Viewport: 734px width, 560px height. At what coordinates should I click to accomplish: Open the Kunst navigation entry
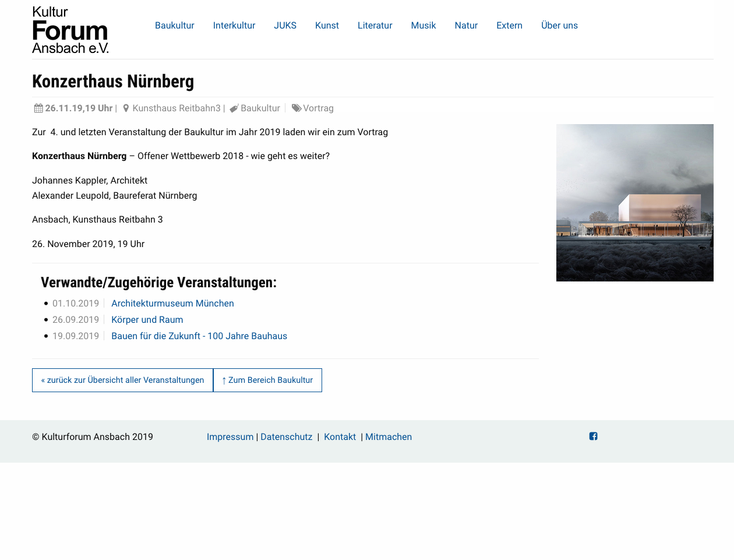point(327,25)
